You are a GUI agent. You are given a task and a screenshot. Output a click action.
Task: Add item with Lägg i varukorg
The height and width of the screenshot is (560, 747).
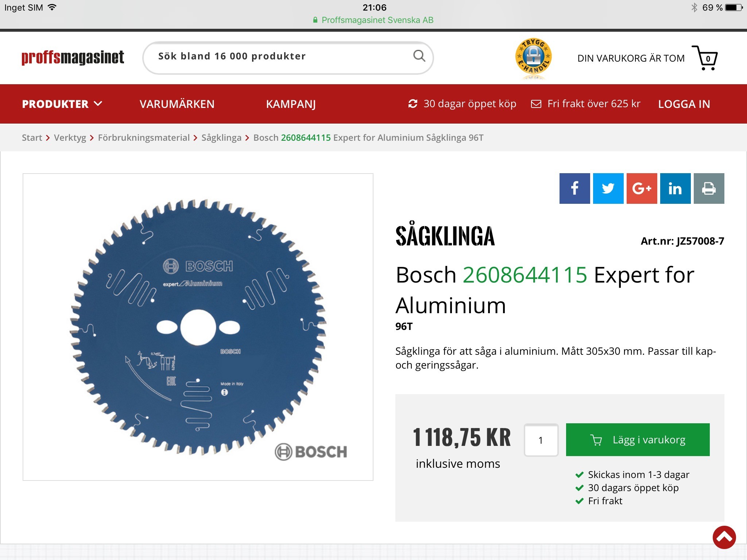638,440
